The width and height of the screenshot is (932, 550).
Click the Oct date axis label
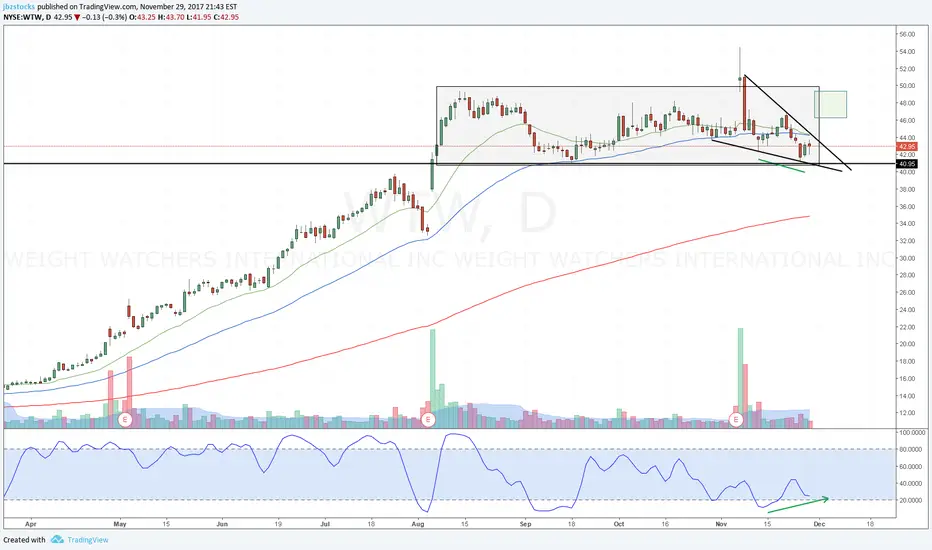(x=619, y=524)
